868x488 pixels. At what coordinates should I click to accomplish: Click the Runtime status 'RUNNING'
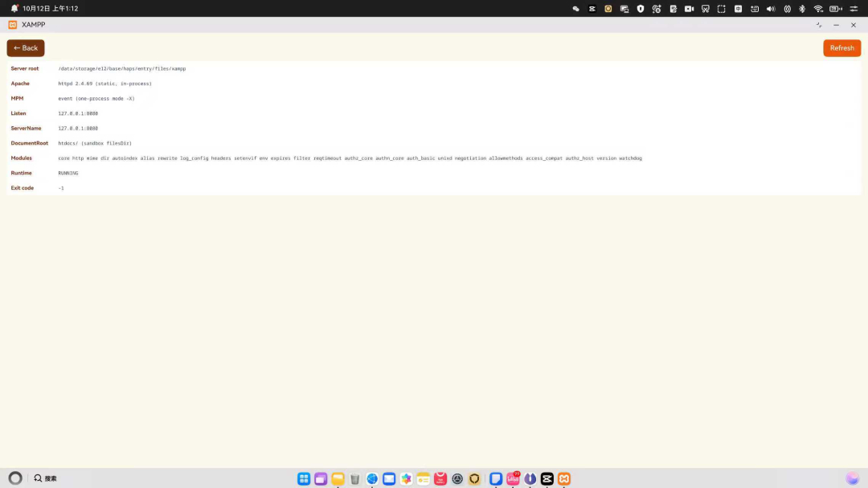(x=68, y=174)
